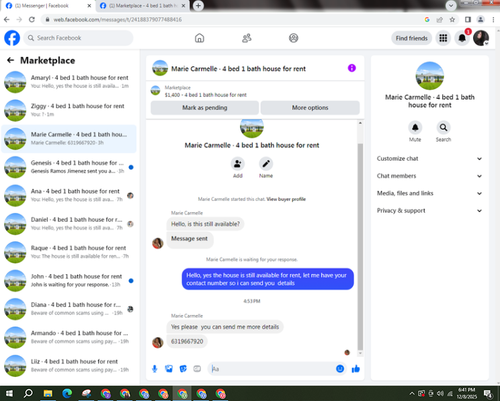This screenshot has height=401, width=500.
Task: Open browser side panel icon
Action: (468, 20)
